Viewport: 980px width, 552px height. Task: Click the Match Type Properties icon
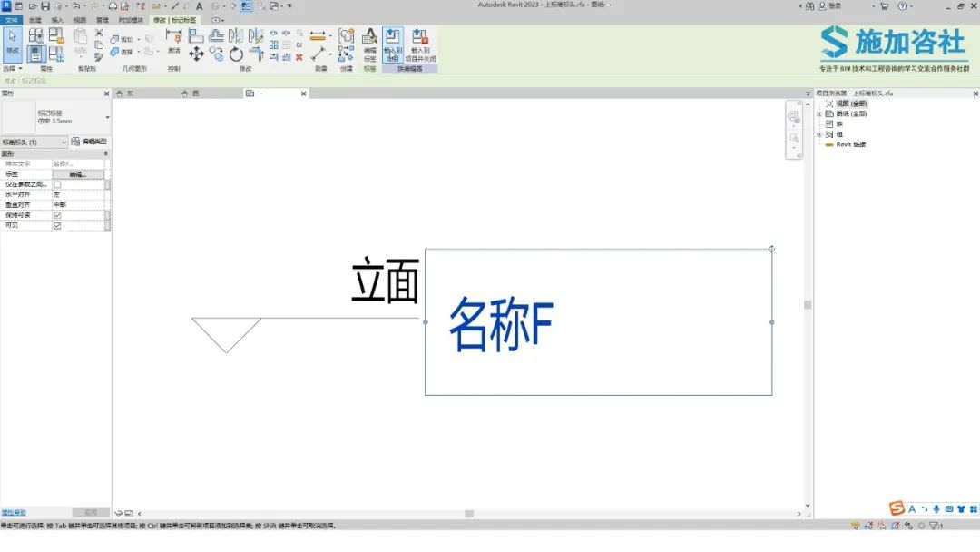99,57
